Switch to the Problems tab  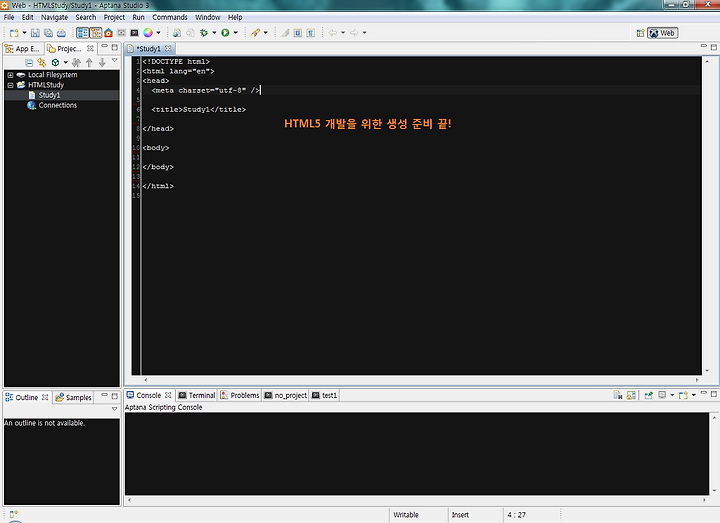point(240,395)
